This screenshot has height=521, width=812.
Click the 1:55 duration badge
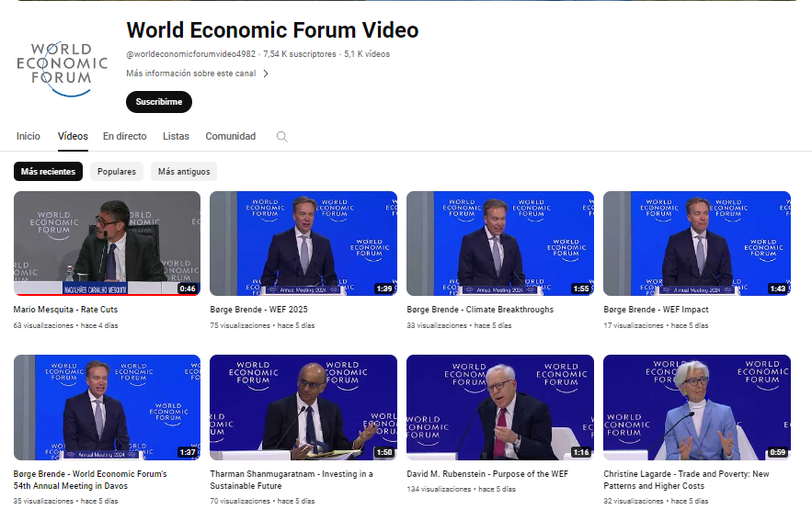581,289
